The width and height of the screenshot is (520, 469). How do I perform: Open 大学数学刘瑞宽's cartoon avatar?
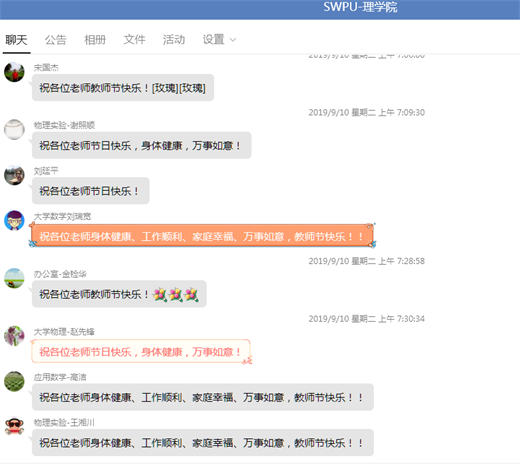click(14, 220)
